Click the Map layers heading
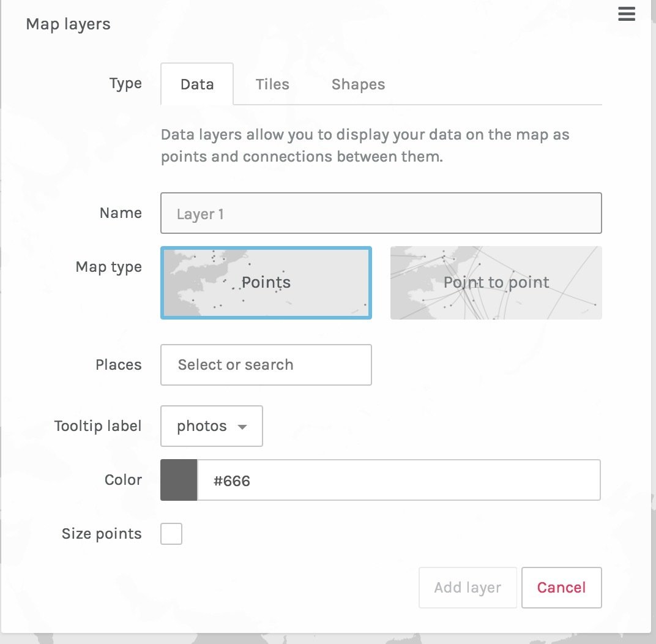Screen dimensions: 656x644 click(68, 24)
